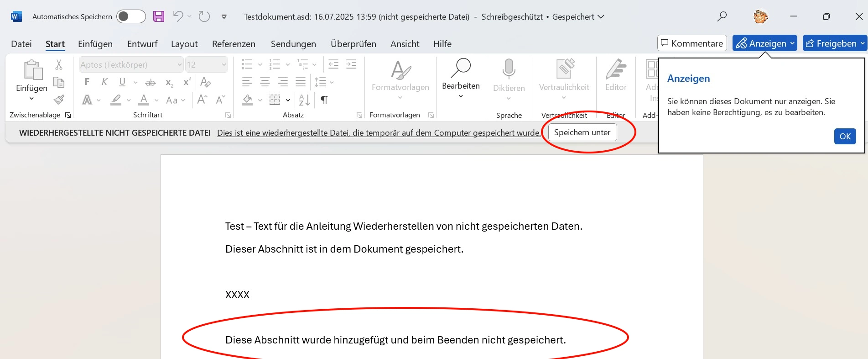Toggle the Automatisches Speichern switch
The height and width of the screenshot is (359, 868).
(131, 17)
